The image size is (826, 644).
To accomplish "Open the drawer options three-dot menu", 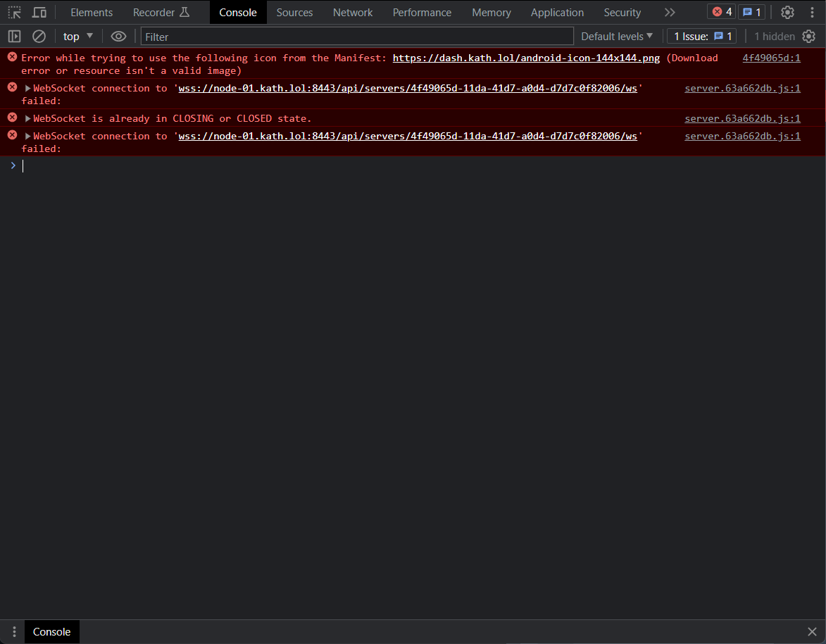I will pos(14,631).
